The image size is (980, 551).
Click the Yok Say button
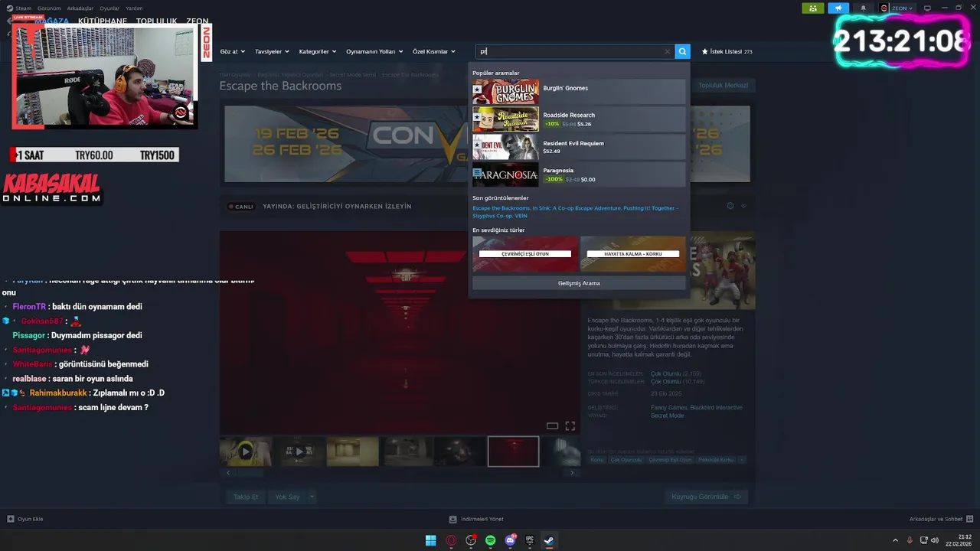coord(287,497)
